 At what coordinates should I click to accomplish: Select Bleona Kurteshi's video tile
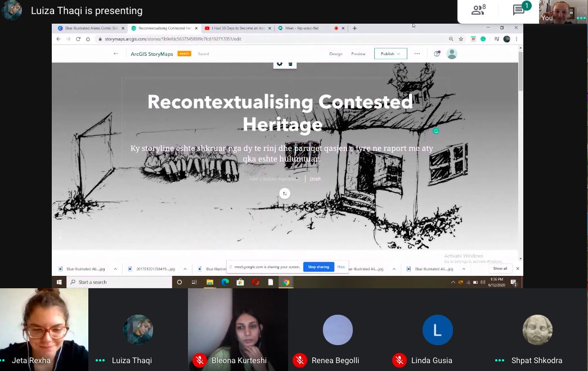[x=238, y=329]
